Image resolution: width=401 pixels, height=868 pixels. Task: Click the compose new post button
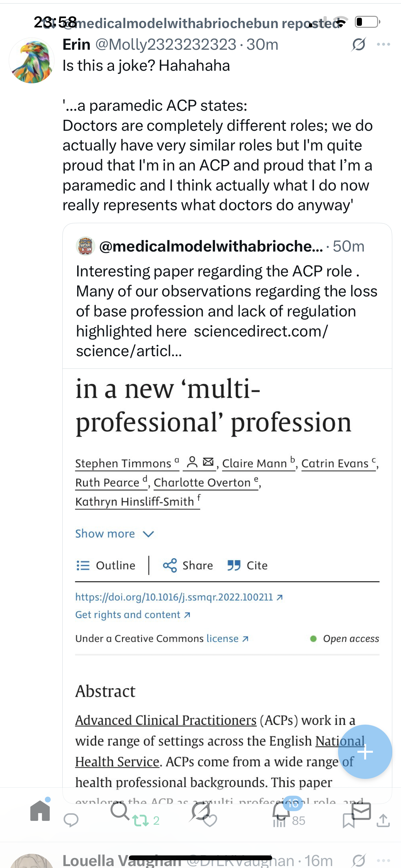(365, 751)
